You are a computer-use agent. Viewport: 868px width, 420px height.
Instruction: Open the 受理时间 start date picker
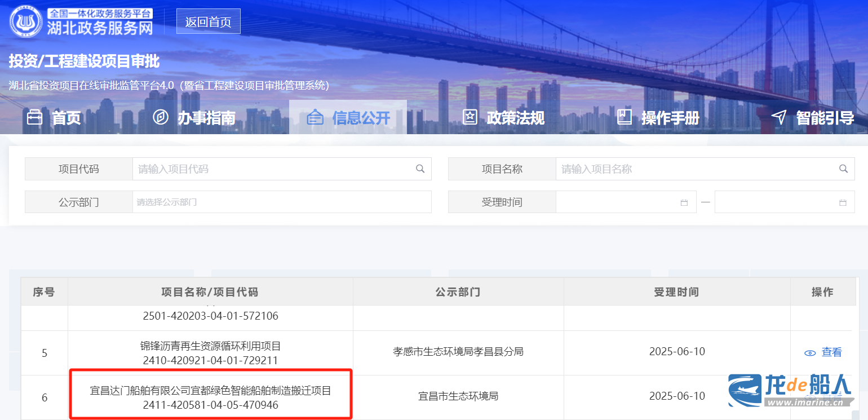coord(617,202)
